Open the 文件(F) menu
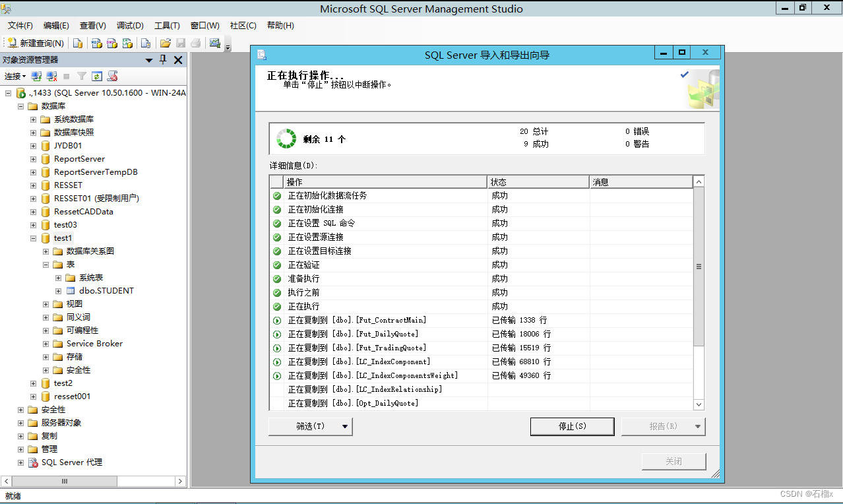This screenshot has height=504, width=843. (20, 26)
